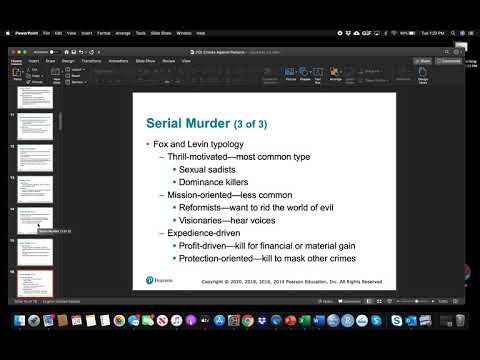Viewport: 480px width, 360px height.
Task: Adjust the zoom slider in the status bar
Action: pyautogui.click(x=415, y=301)
